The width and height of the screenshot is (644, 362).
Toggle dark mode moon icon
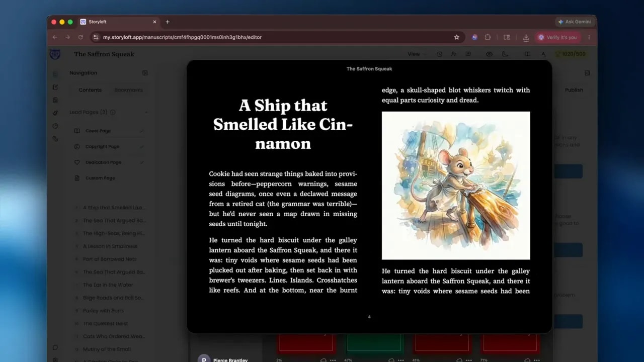505,54
